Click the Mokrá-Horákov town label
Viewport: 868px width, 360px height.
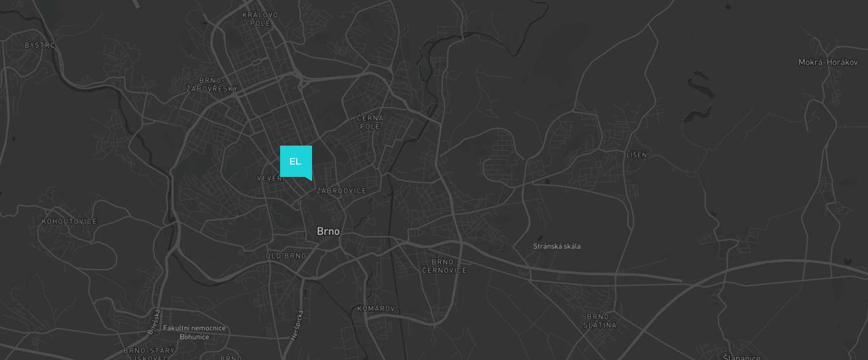828,62
